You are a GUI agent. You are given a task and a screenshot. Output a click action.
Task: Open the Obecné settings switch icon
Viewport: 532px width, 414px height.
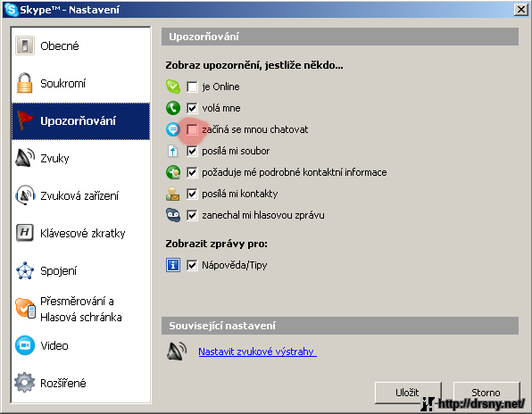pos(25,46)
